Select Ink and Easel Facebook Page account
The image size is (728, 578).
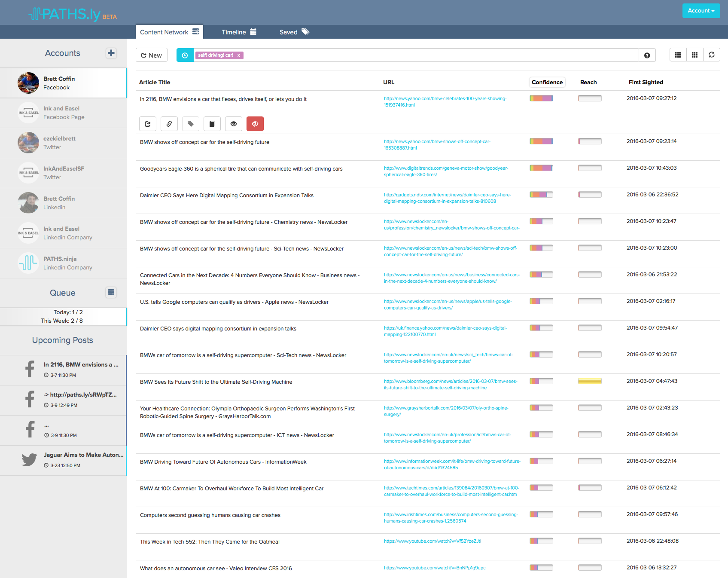click(63, 113)
